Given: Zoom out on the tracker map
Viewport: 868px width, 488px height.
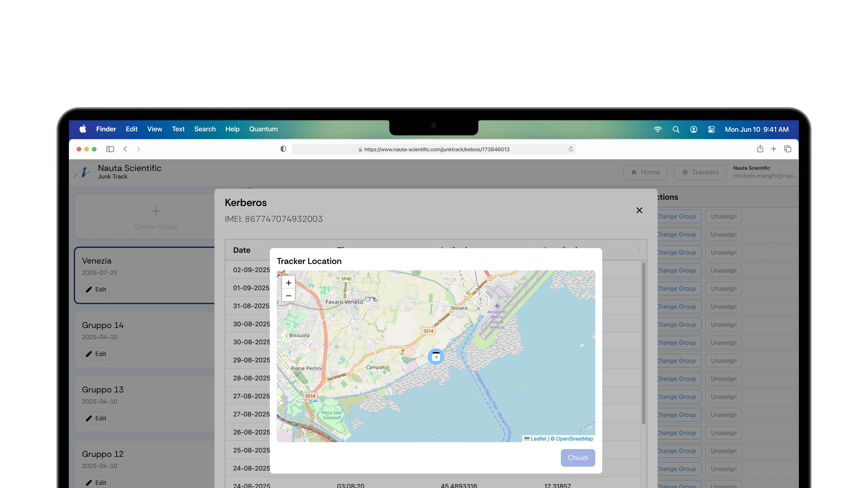Looking at the screenshot, I should click(x=288, y=296).
